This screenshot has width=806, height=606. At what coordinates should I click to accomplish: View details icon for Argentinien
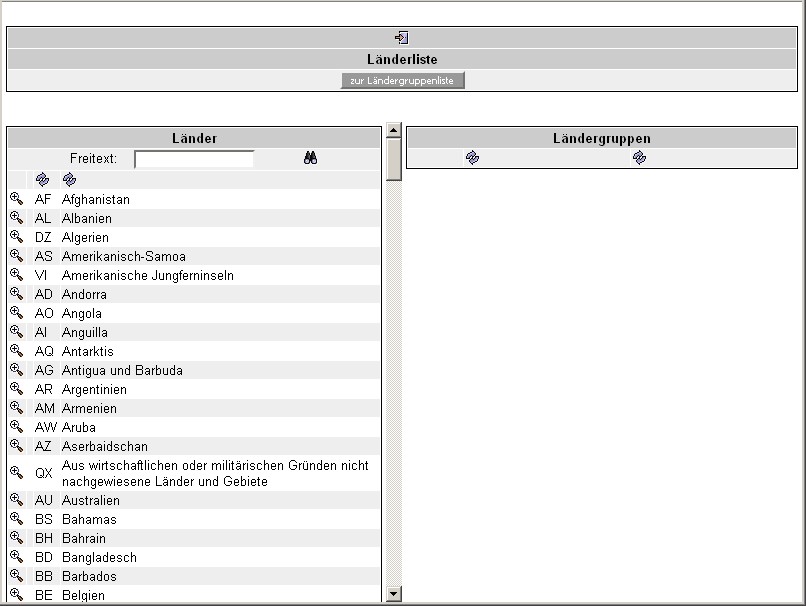tap(16, 389)
